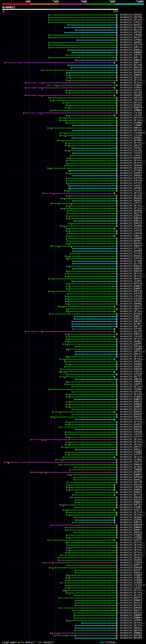Select the UniRef100_B9NAB5 entry

tap(131, 53)
